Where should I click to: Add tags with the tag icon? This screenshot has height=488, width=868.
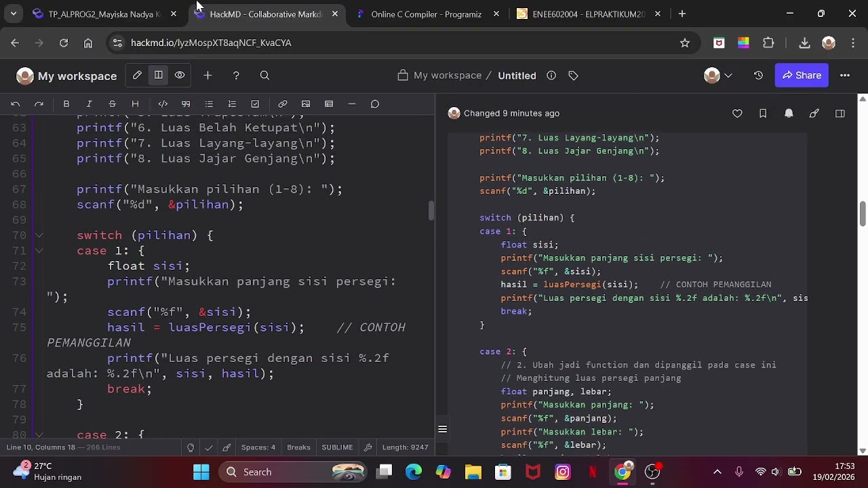coord(573,75)
